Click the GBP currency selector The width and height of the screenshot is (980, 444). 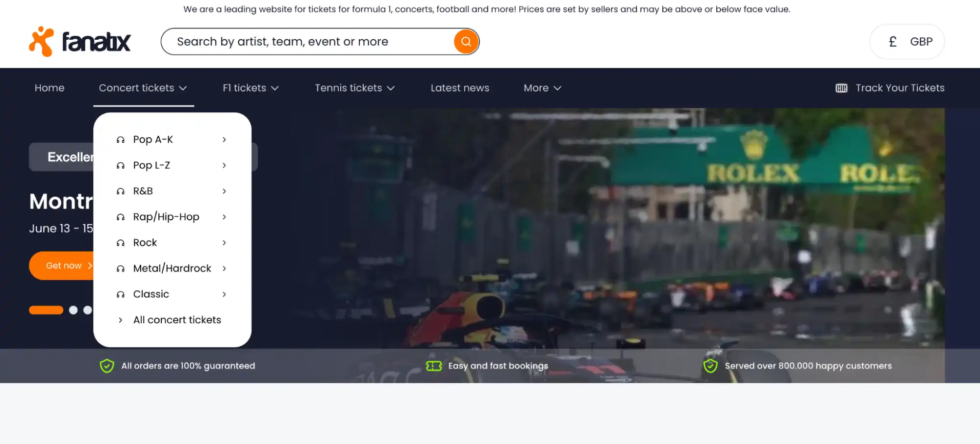pos(921,41)
